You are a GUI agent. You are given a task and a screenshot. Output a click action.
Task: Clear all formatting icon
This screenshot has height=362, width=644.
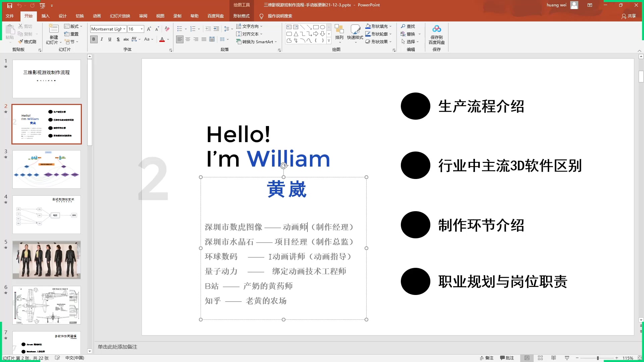[167, 29]
